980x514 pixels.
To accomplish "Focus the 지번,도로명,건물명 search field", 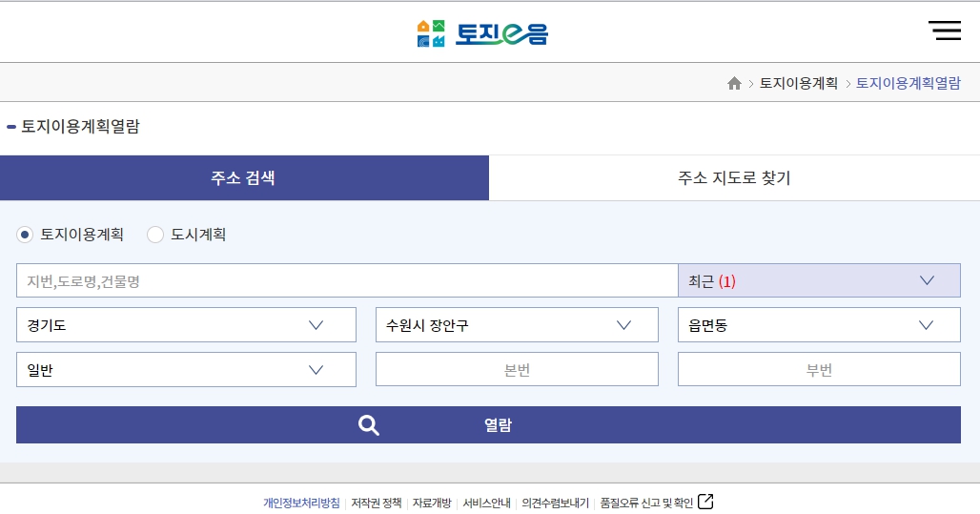I will coord(347,280).
